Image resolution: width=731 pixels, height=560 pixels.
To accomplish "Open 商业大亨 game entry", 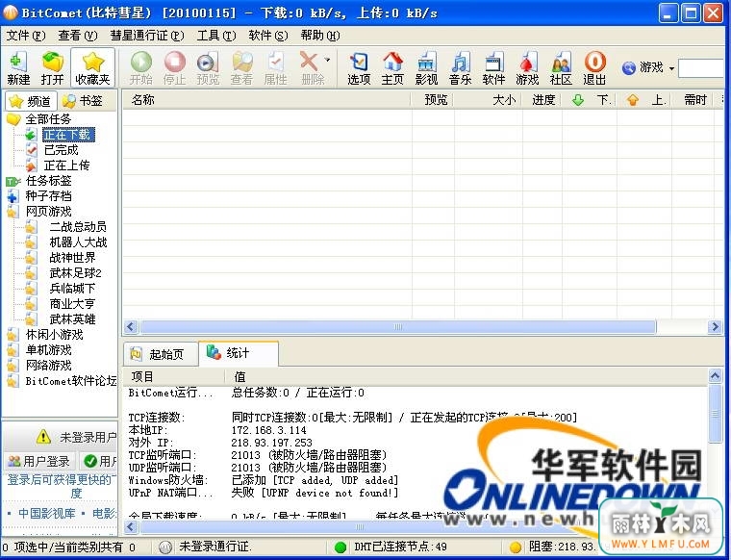I will point(72,304).
